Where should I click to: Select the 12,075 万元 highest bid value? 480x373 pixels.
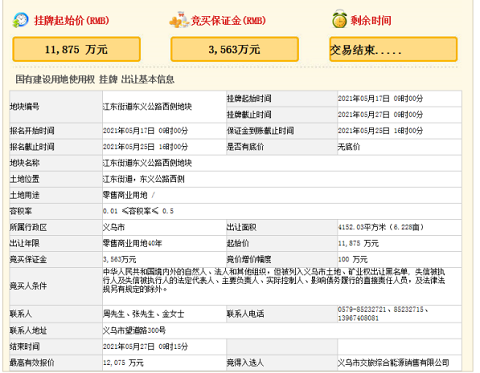coord(123,363)
